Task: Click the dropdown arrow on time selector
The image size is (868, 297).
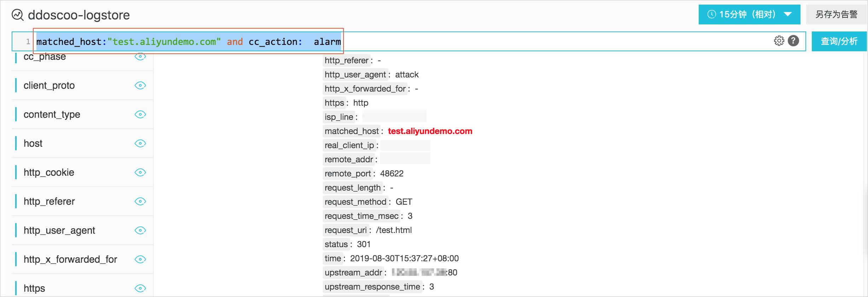Action: pyautogui.click(x=788, y=14)
